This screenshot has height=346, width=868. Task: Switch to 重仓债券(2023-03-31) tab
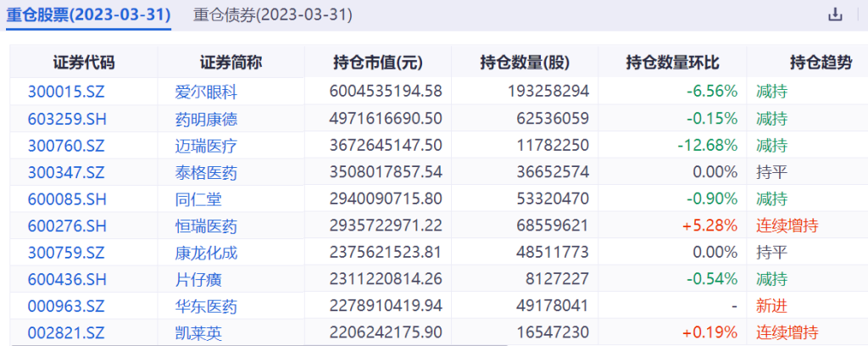click(x=273, y=15)
